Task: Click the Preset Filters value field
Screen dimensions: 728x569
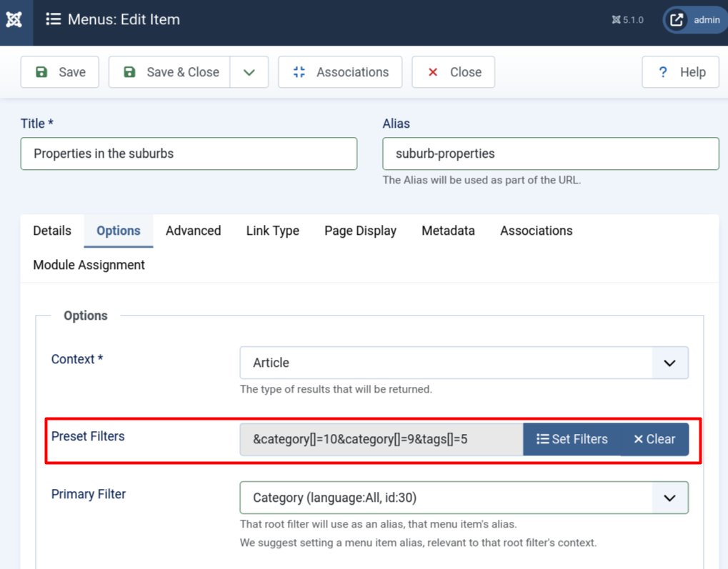Action: click(382, 439)
